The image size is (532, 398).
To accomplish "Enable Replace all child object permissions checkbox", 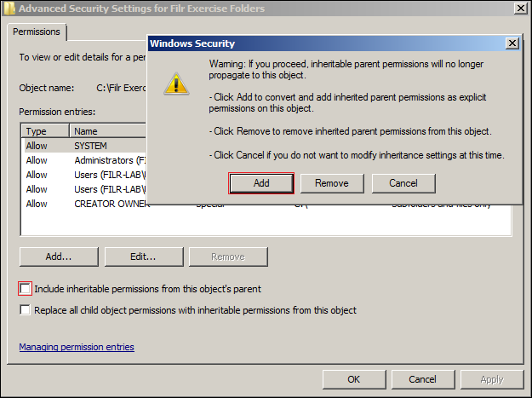I will click(x=25, y=310).
